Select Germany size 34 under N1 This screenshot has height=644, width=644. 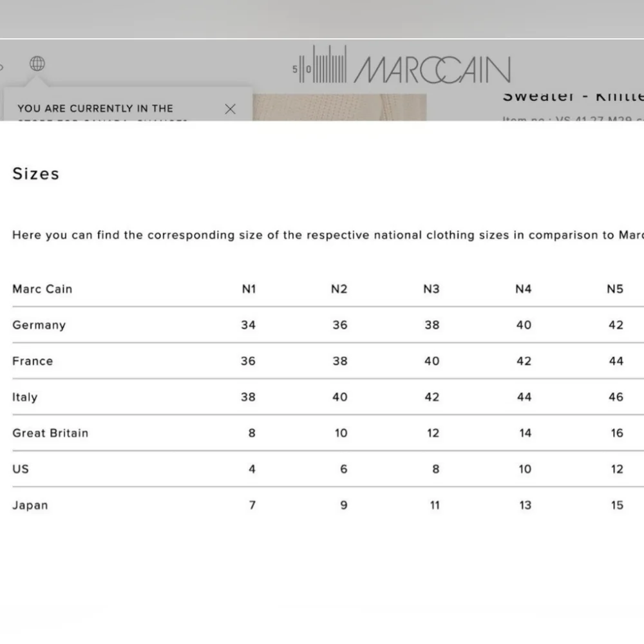tap(248, 325)
